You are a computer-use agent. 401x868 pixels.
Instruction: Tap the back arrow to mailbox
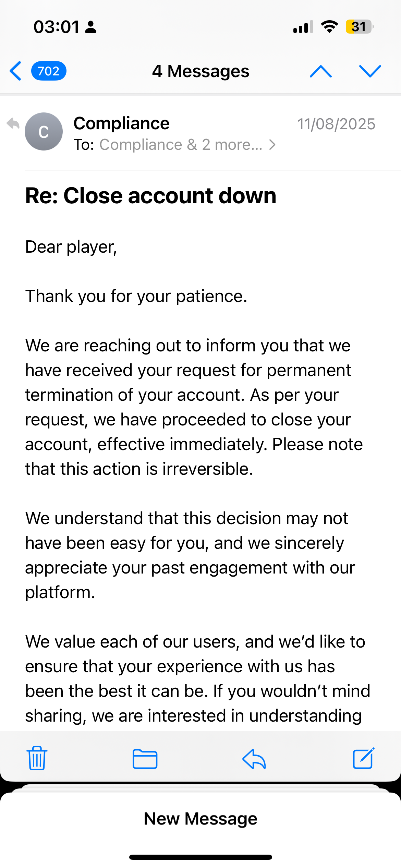tap(16, 71)
